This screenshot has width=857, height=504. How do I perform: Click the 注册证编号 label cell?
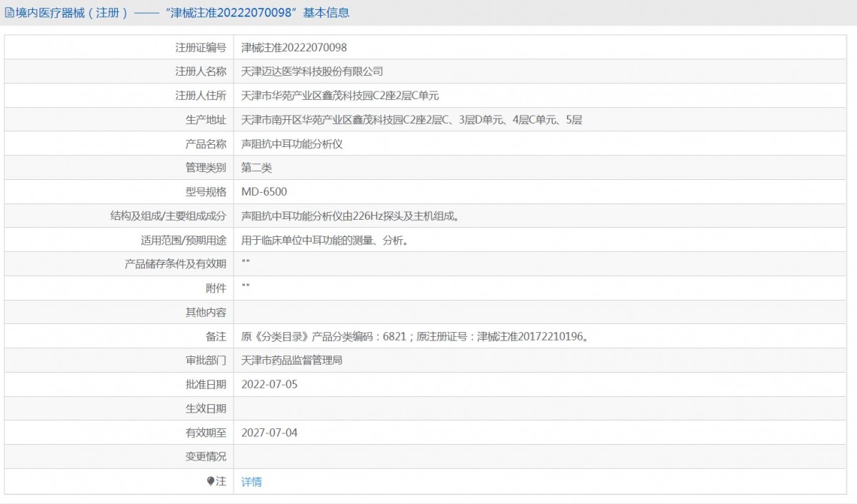pyautogui.click(x=119, y=47)
